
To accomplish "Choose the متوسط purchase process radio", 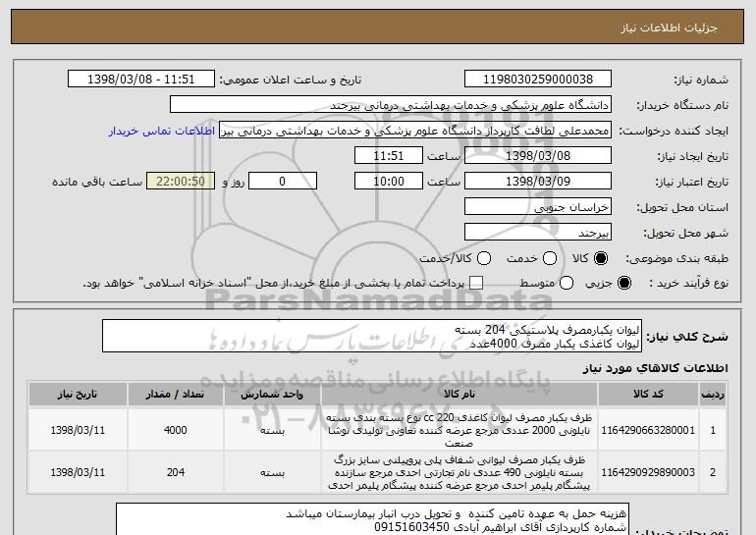I will (567, 283).
